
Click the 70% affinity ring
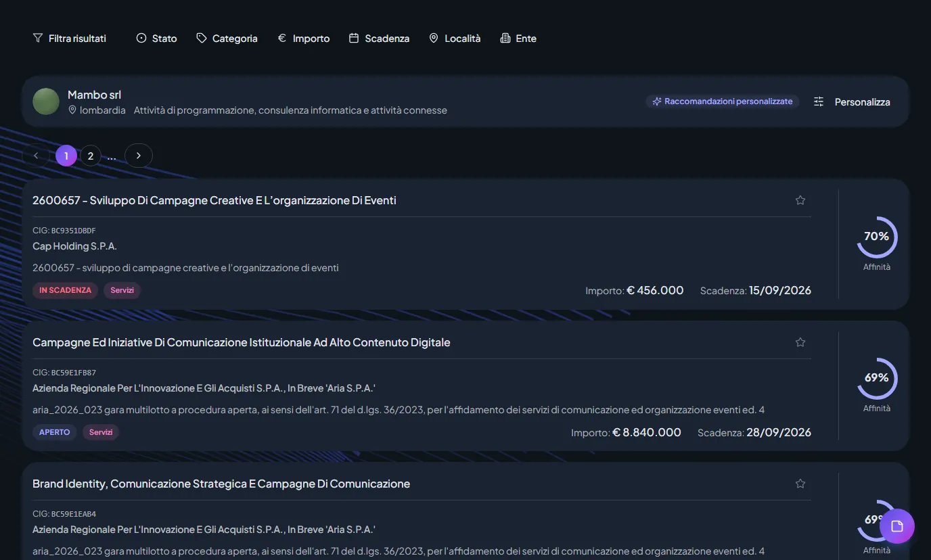(877, 237)
